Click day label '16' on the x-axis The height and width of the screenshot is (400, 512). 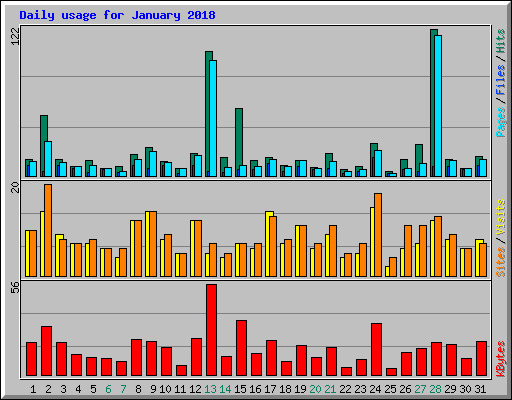click(255, 389)
